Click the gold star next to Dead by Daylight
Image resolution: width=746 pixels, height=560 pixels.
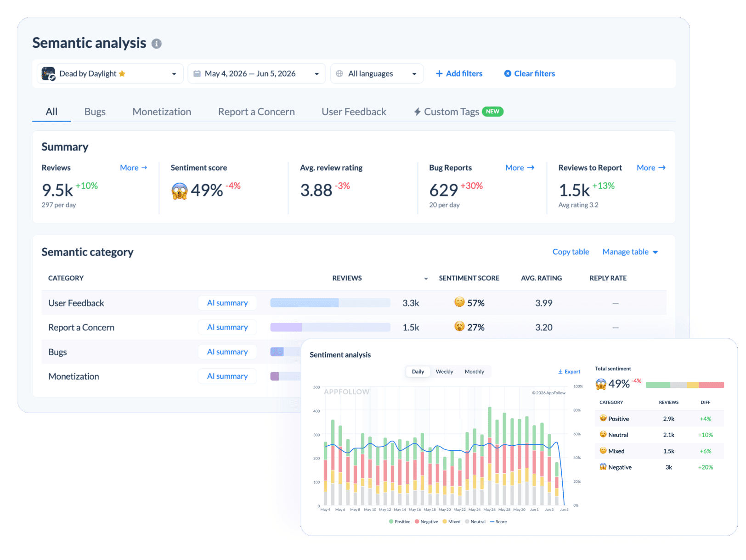[x=122, y=73]
